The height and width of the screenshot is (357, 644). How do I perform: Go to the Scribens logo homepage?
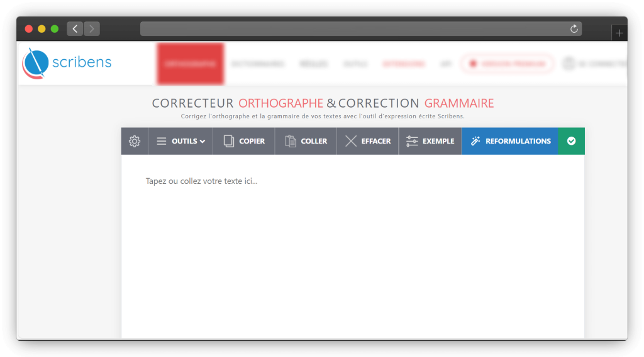pos(67,62)
